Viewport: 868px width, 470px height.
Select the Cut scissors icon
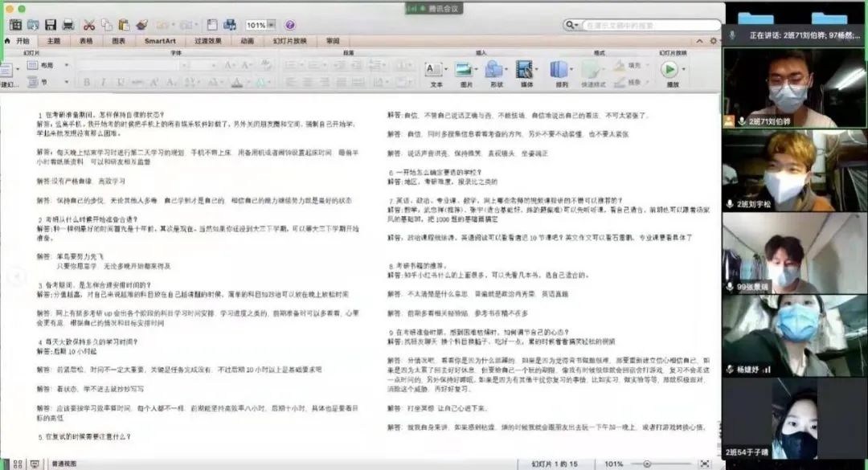tap(88, 25)
